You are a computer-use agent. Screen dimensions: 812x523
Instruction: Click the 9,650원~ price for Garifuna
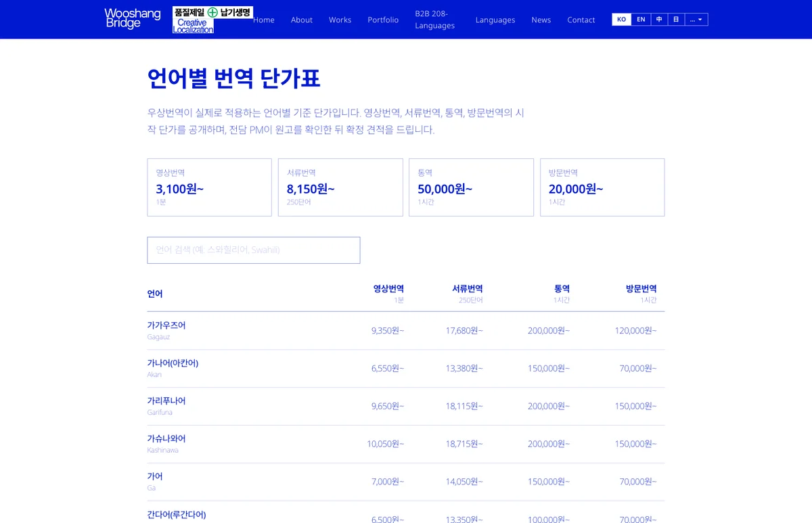(x=388, y=407)
